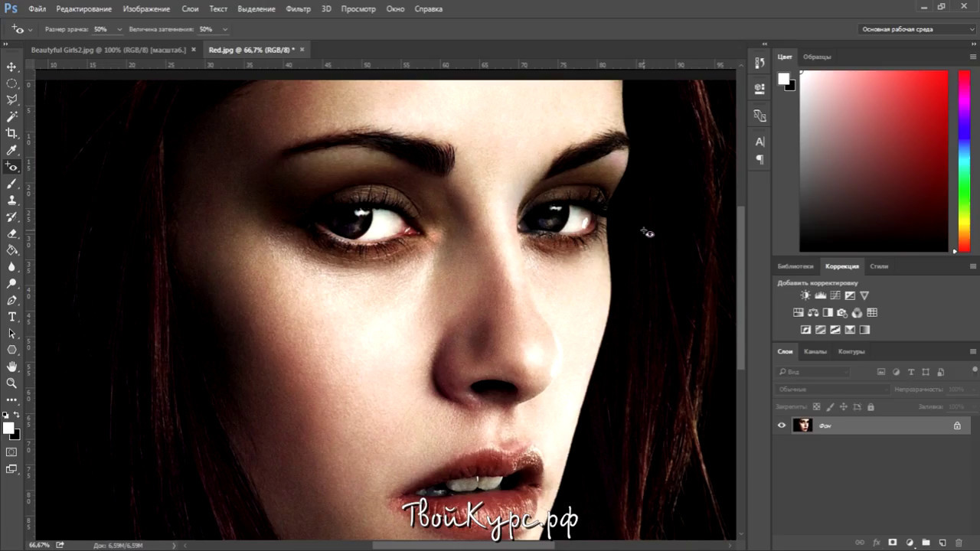This screenshot has height=551, width=980.
Task: Pick the Eyedropper tool
Action: point(11,150)
